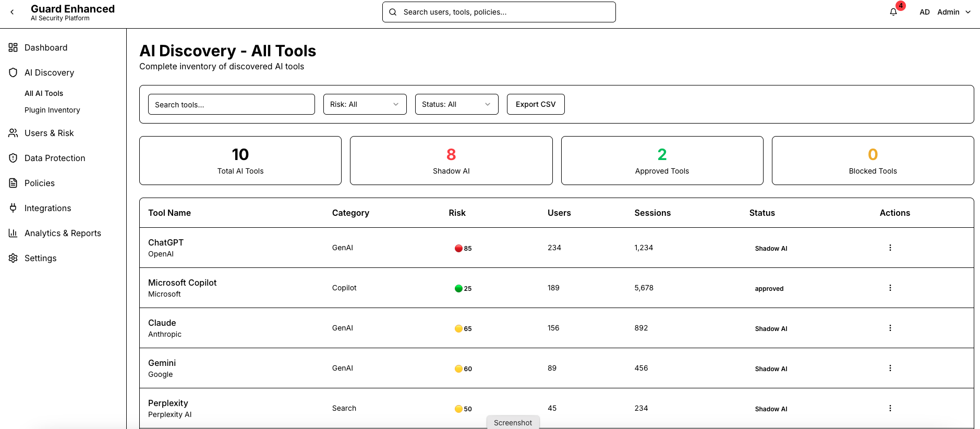Image resolution: width=980 pixels, height=429 pixels.
Task: Click the Policies document icon
Action: pos(13,183)
